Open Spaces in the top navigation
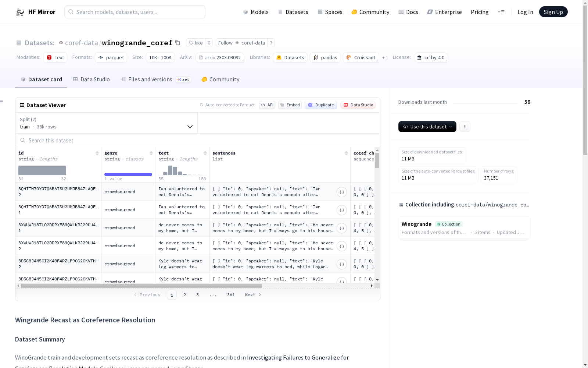 (x=330, y=12)
